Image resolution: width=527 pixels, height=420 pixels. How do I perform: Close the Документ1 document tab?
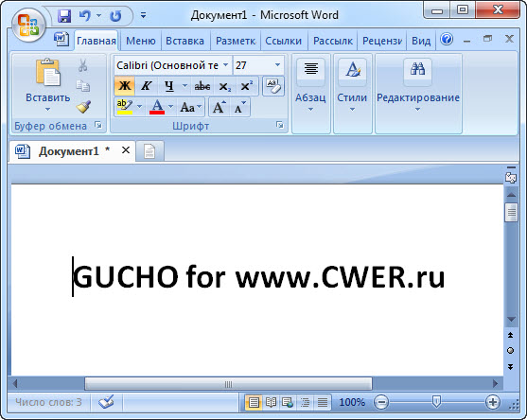(126, 150)
